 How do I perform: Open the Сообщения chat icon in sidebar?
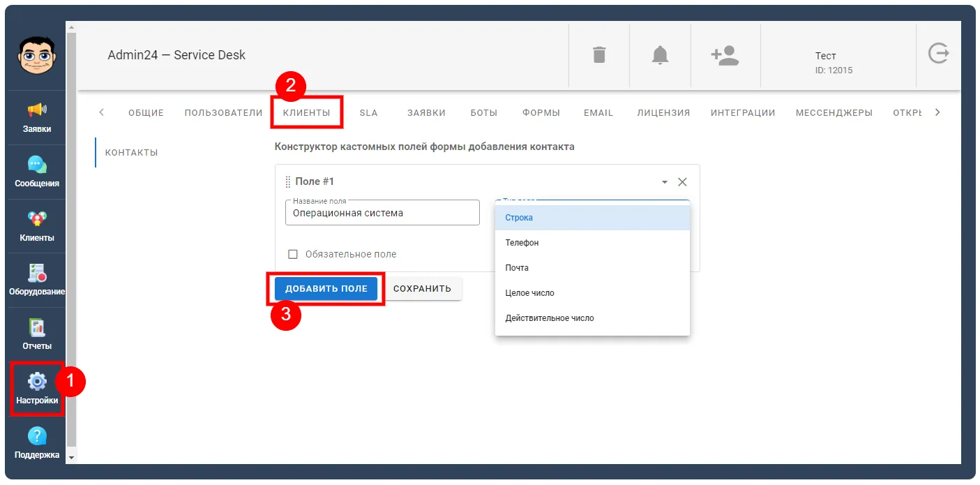(37, 165)
